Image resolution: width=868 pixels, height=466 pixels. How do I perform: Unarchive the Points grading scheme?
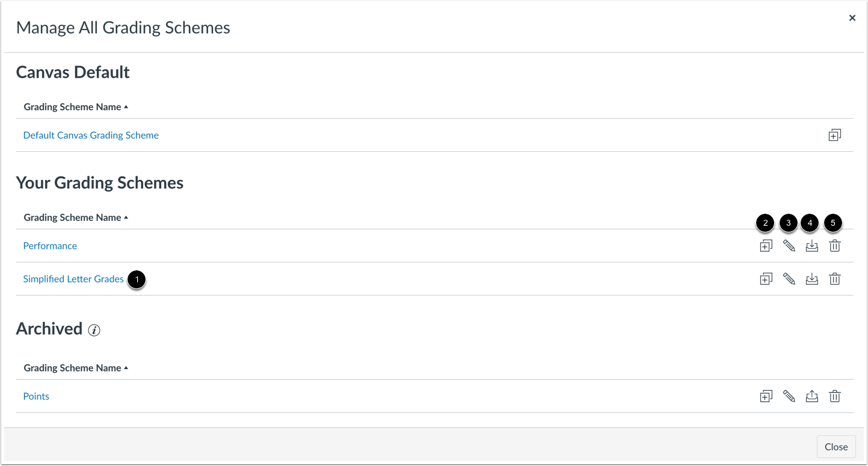pos(811,396)
